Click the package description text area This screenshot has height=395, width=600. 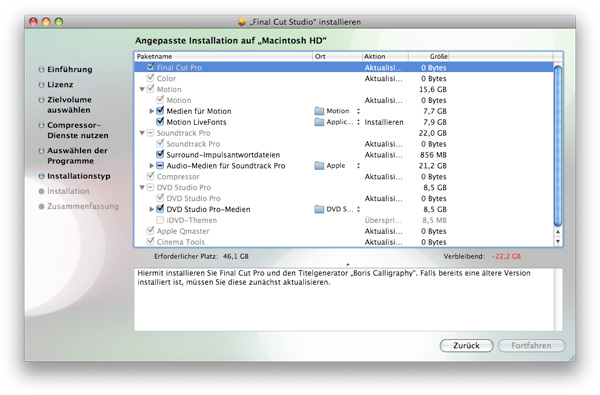344,300
